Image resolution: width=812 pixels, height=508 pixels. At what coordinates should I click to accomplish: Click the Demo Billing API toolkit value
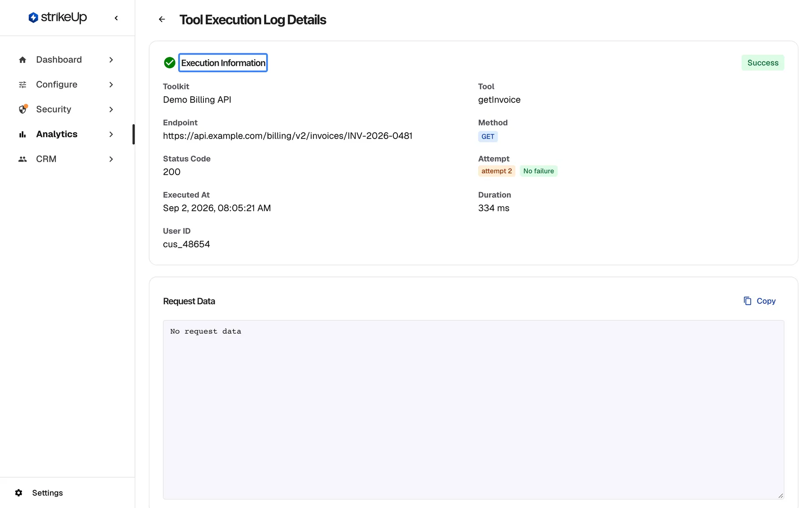click(x=197, y=100)
